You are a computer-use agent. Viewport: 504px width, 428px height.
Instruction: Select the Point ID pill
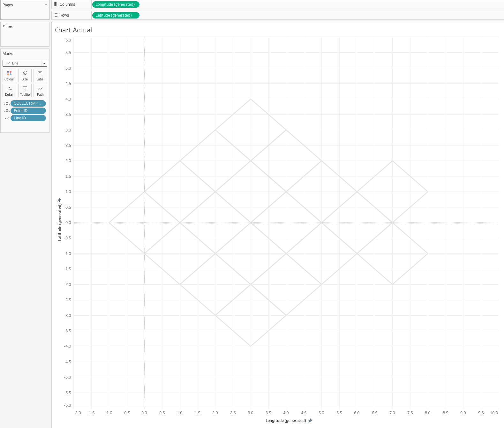28,111
